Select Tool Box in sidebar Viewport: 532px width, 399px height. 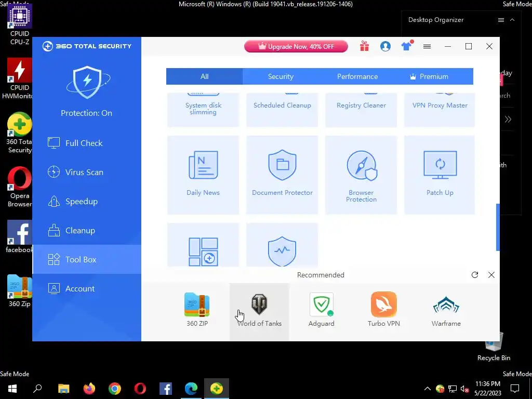tap(87, 260)
